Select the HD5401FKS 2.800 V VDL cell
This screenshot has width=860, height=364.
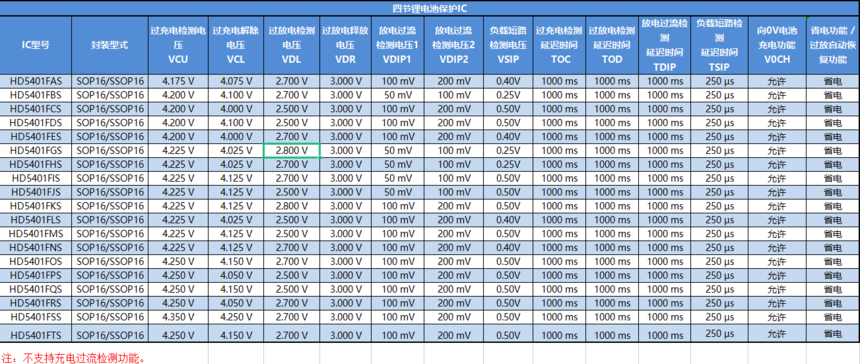[x=292, y=206]
